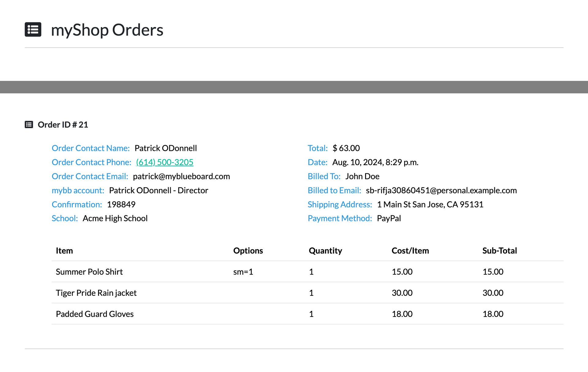Viewport: 588px width, 372px height.
Task: Click the myShop Orders heading
Action: 107,30
